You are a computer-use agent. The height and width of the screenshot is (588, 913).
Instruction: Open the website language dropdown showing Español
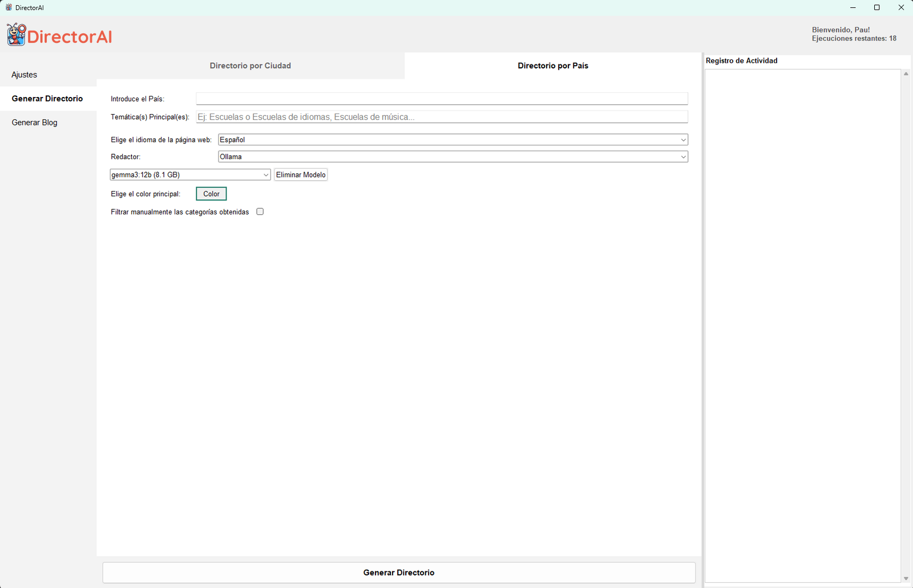tap(453, 140)
